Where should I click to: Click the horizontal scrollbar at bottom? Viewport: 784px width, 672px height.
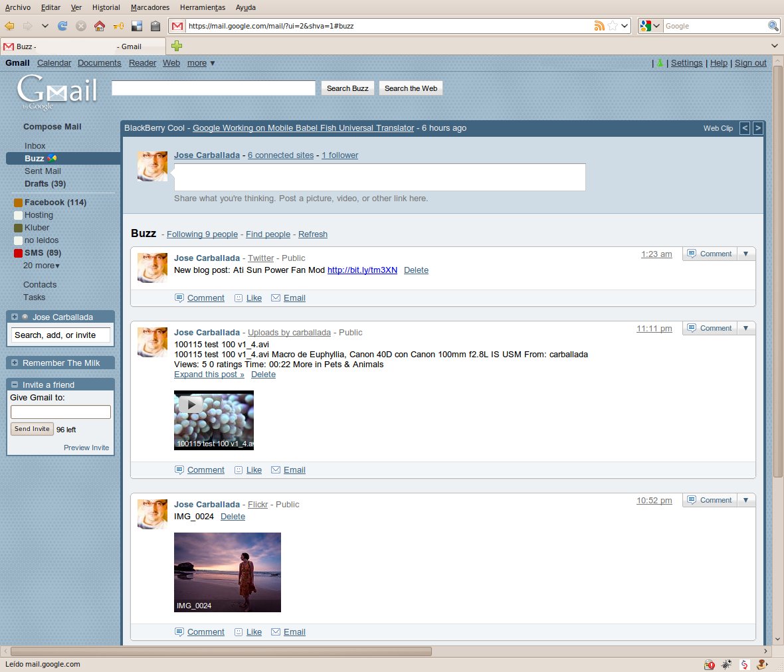click(221, 651)
